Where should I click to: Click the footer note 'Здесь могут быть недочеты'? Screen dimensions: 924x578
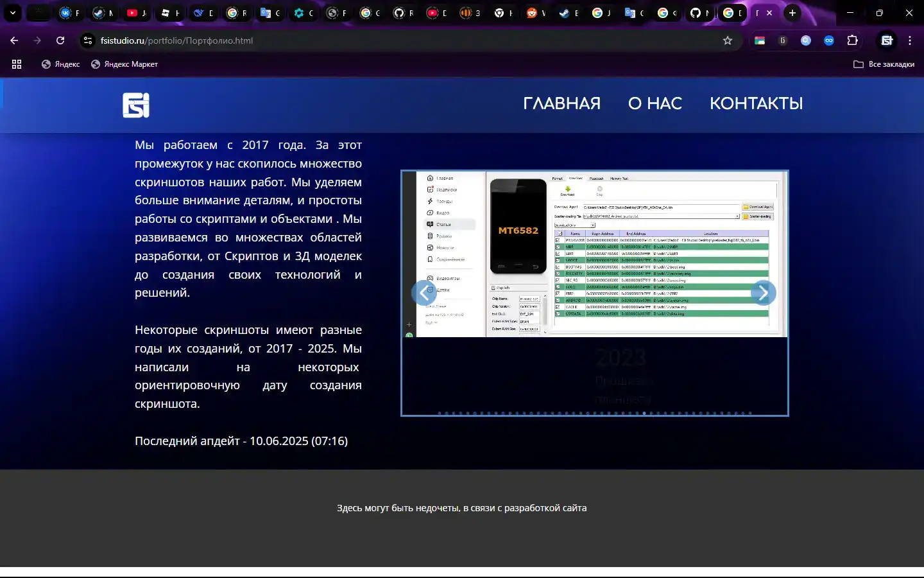pos(462,508)
